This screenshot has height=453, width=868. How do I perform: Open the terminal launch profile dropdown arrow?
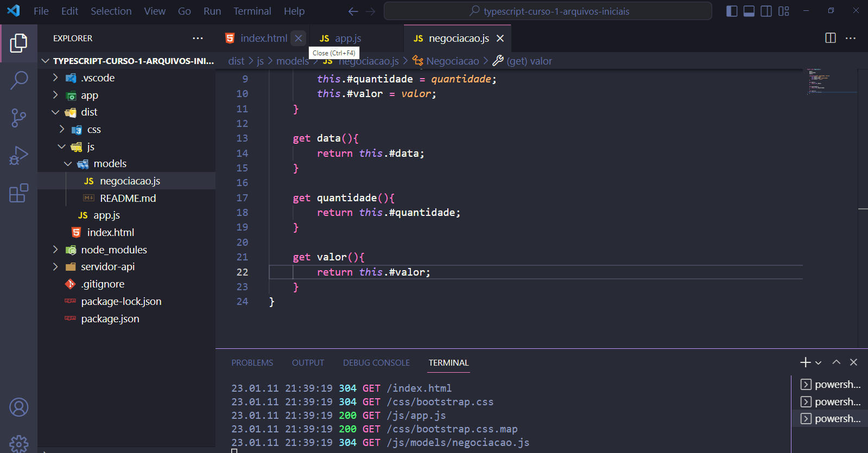pos(819,362)
